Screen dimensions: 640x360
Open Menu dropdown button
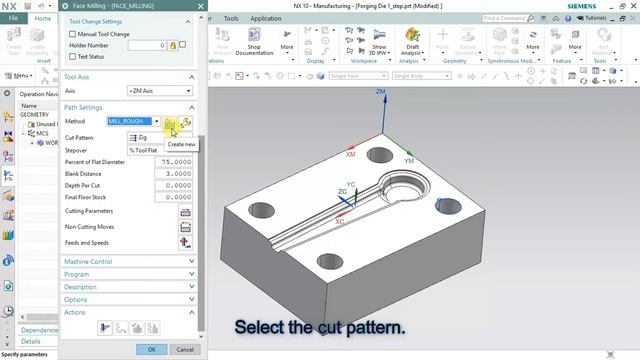coord(18,76)
